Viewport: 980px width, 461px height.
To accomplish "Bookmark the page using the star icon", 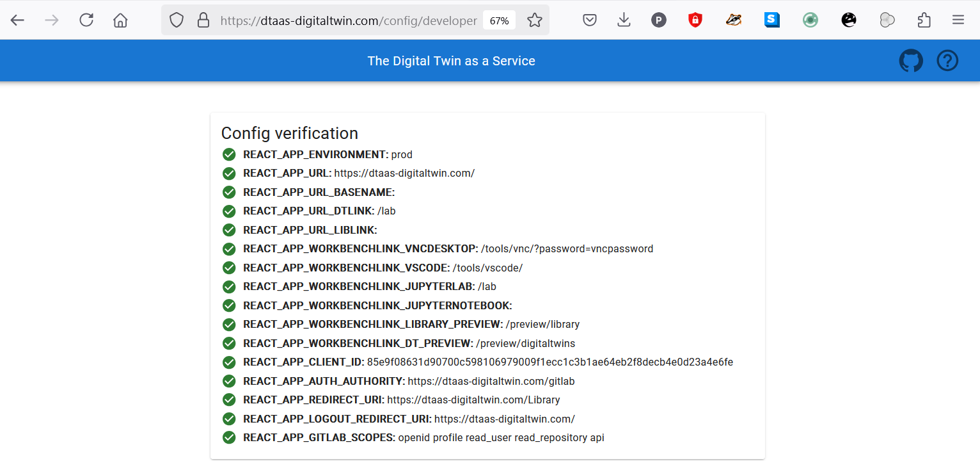I will 534,20.
